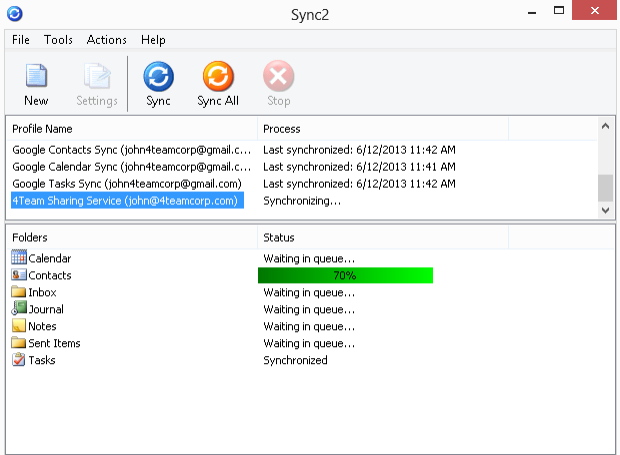Viewport: 620px width, 455px height.
Task: Click the Inbox folder icon
Action: point(19,292)
